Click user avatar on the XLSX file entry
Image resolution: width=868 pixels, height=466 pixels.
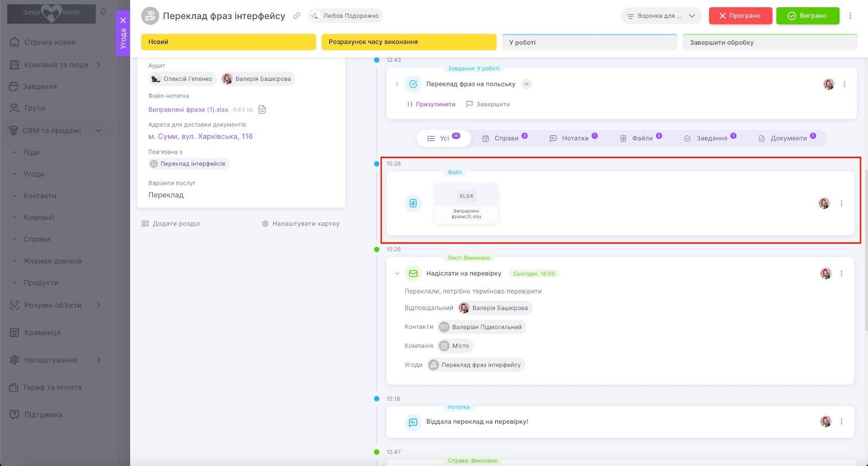tap(824, 203)
